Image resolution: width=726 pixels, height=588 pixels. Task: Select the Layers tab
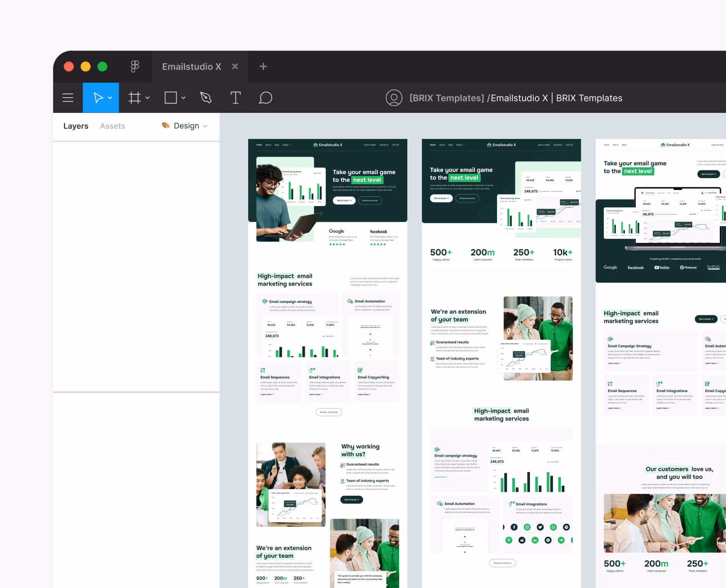[75, 126]
